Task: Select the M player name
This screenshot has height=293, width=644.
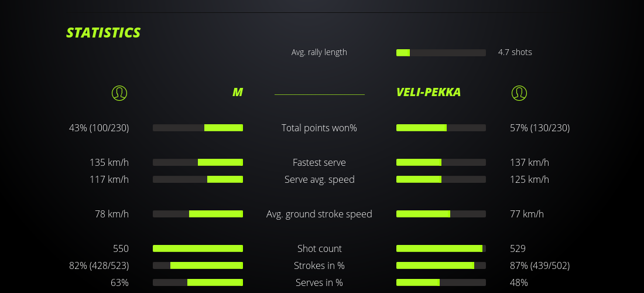Action: pos(237,93)
